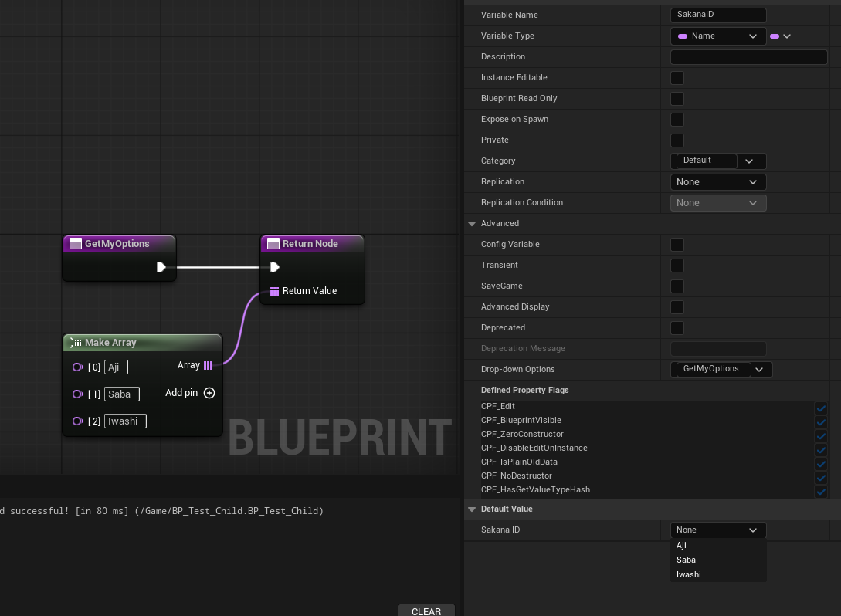Viewport: 841px width, 616px height.
Task: Check the SaveGame checkbox
Action: (677, 286)
